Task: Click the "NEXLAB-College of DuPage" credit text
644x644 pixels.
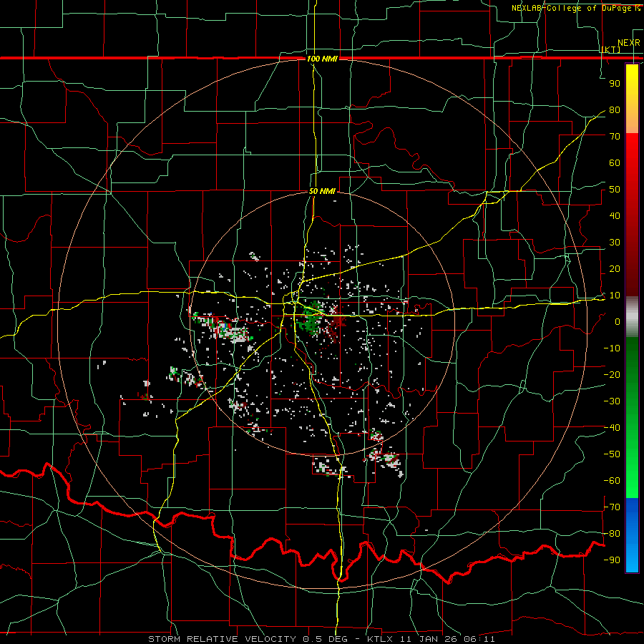Action: point(571,8)
